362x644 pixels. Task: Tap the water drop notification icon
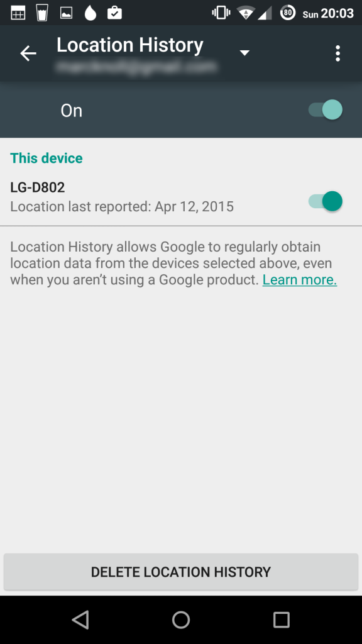[x=90, y=13]
